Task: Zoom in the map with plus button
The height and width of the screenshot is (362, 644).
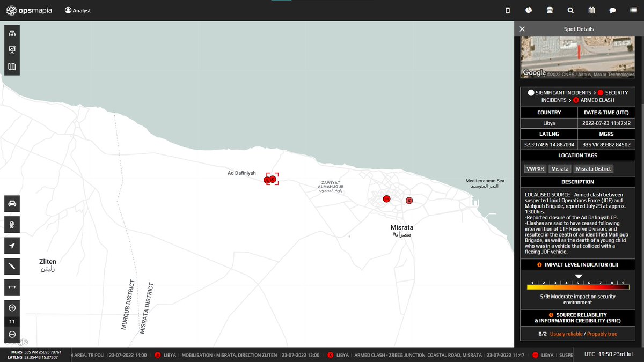Action: pyautogui.click(x=12, y=308)
